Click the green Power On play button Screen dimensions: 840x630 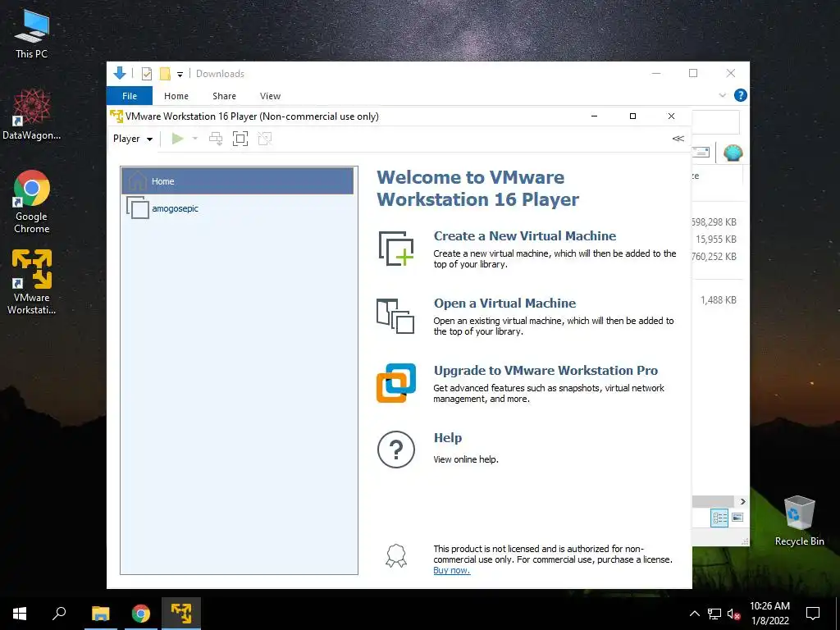(177, 139)
